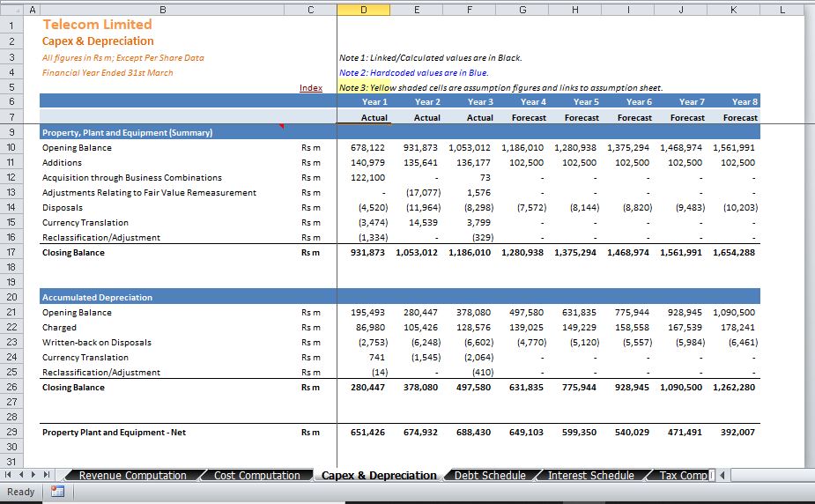Image resolution: width=815 pixels, height=504 pixels.
Task: Select column B header
Action: (162, 10)
